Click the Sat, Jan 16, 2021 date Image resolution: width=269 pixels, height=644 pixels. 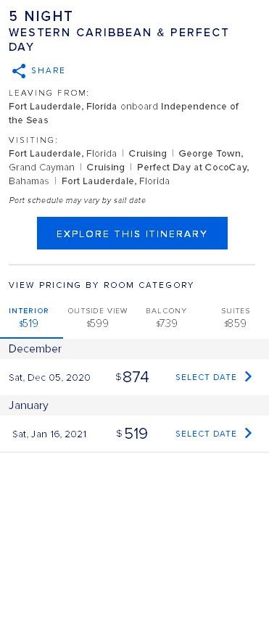(x=50, y=434)
